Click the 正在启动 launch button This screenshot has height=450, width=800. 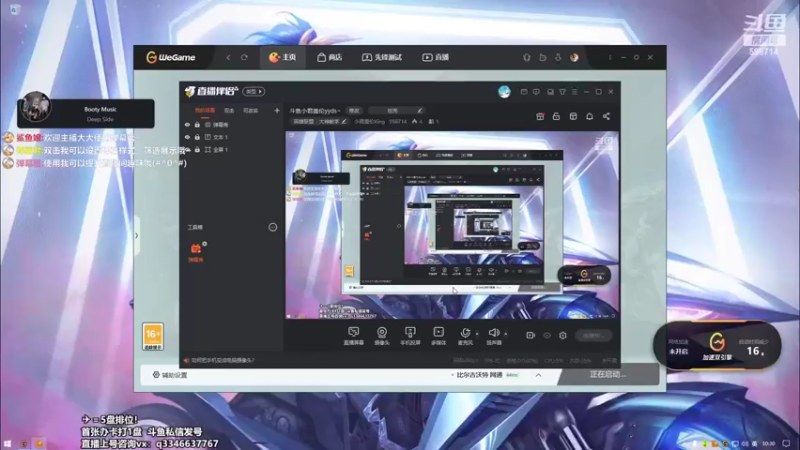pos(608,374)
